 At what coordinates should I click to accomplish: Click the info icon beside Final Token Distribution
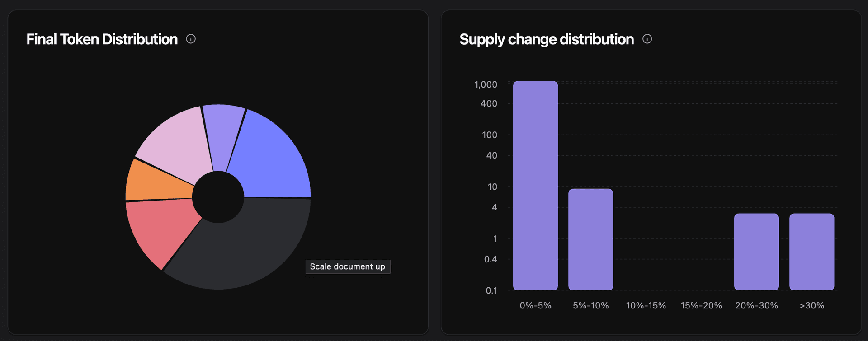(x=191, y=39)
